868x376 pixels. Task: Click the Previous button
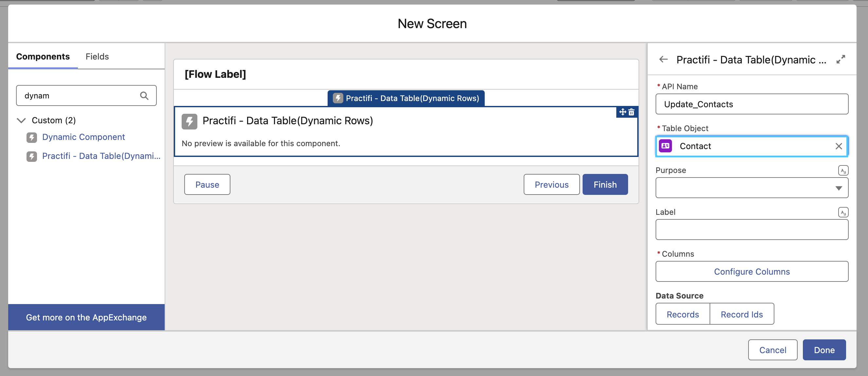[x=552, y=184]
